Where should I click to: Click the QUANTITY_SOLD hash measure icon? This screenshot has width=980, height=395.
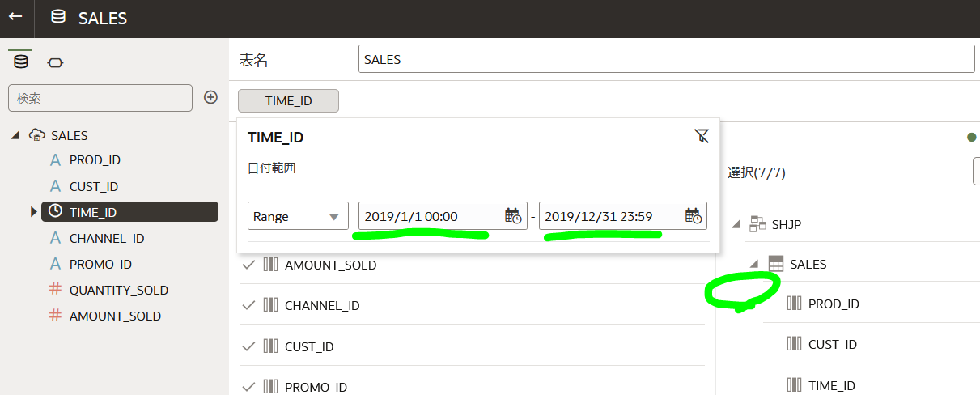tap(55, 290)
